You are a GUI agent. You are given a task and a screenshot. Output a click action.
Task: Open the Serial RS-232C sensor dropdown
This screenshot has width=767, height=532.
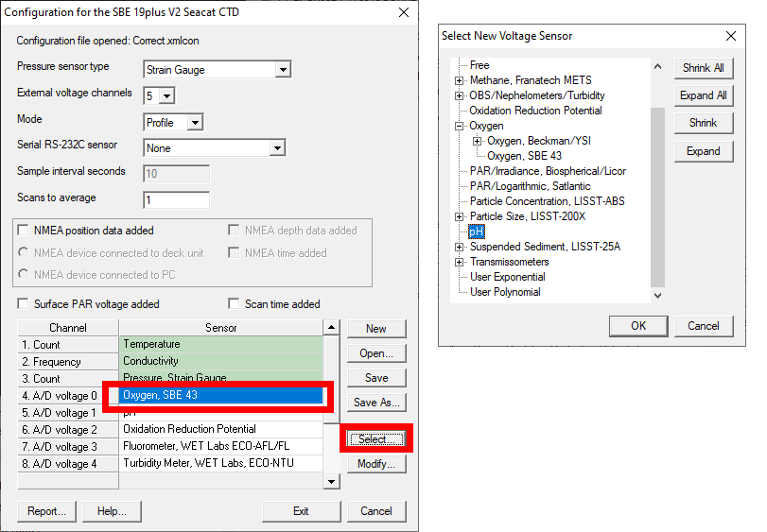(x=276, y=148)
